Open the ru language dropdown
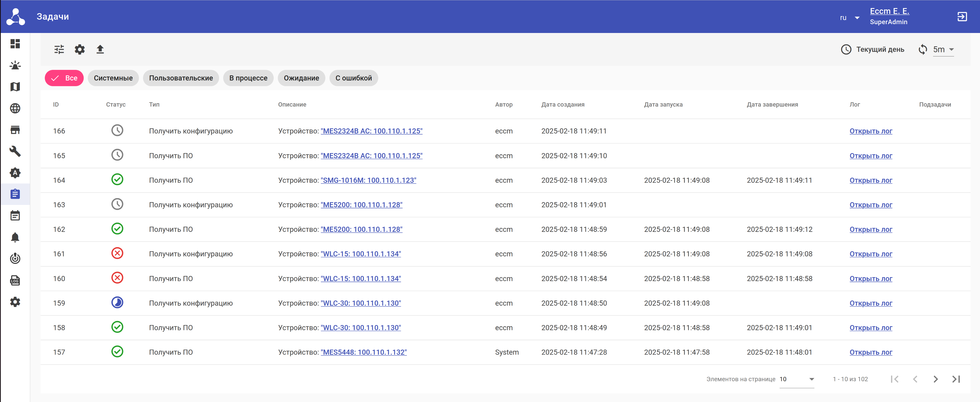 pyautogui.click(x=849, y=18)
